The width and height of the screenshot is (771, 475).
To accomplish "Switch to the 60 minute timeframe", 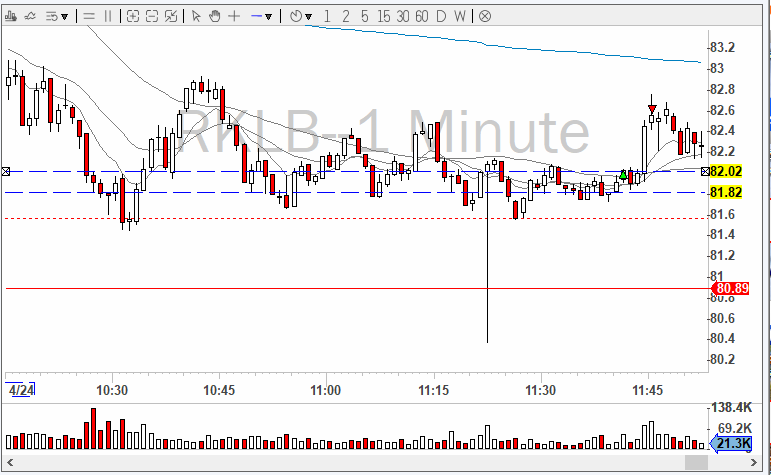I will [x=421, y=16].
